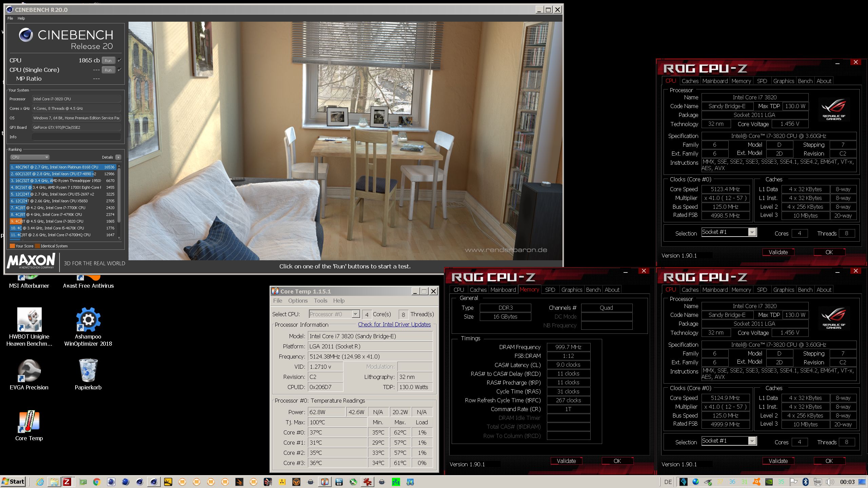The height and width of the screenshot is (488, 868).
Task: Select ranking row Intel Core i7-7700K 2420
Action: pos(63,208)
